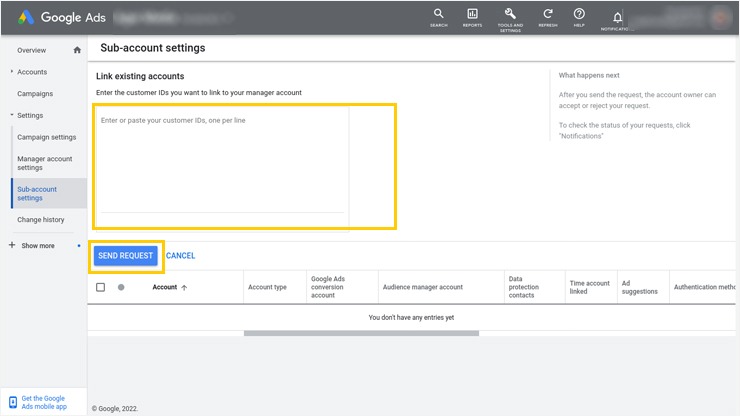The image size is (740, 416).
Task: Sort by the Account column header
Action: pyautogui.click(x=165, y=287)
